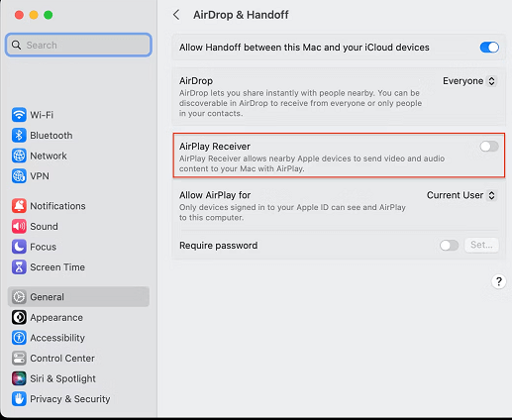Click the Set... password button
Screen dimensions: 512x420
tap(481, 245)
